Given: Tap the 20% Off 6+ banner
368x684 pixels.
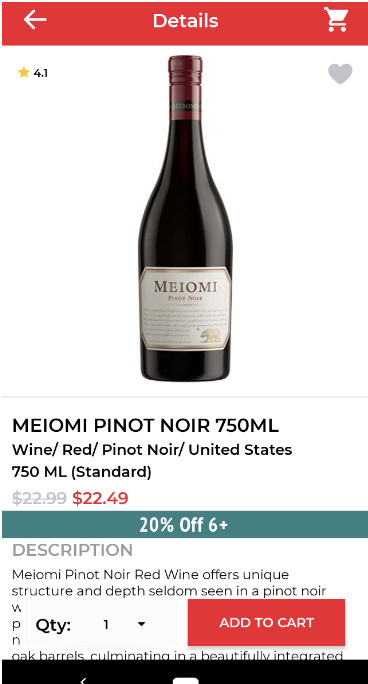Looking at the screenshot, I should [x=185, y=524].
